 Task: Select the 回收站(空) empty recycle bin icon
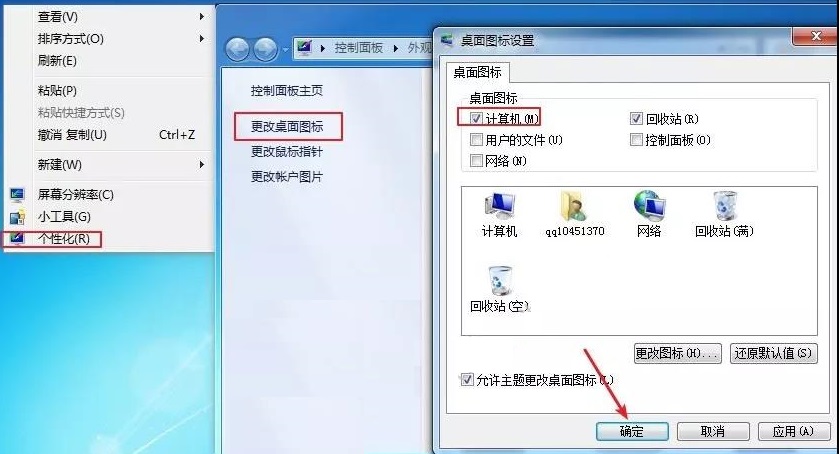click(x=500, y=281)
